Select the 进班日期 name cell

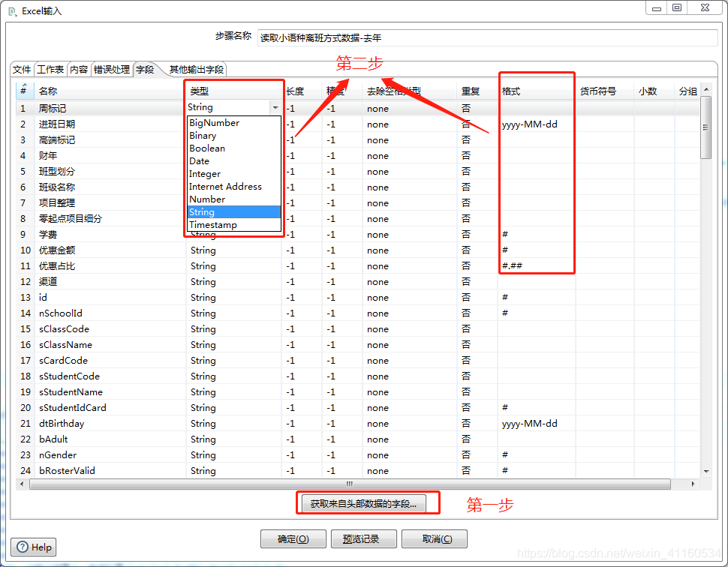click(x=110, y=124)
